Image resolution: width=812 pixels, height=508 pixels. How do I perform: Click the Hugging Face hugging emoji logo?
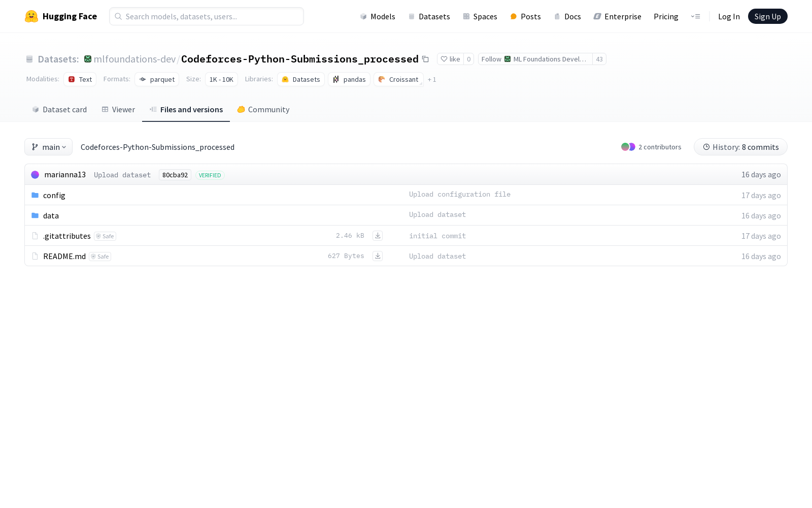tap(31, 16)
